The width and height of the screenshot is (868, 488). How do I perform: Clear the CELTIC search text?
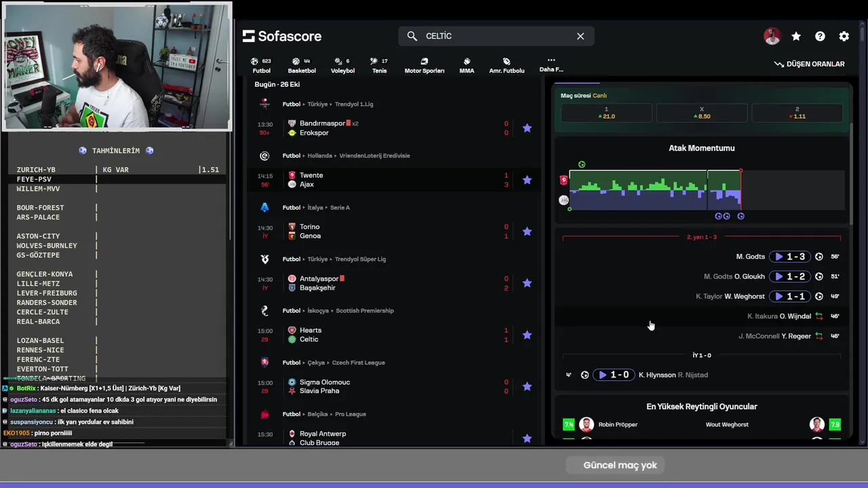point(580,36)
